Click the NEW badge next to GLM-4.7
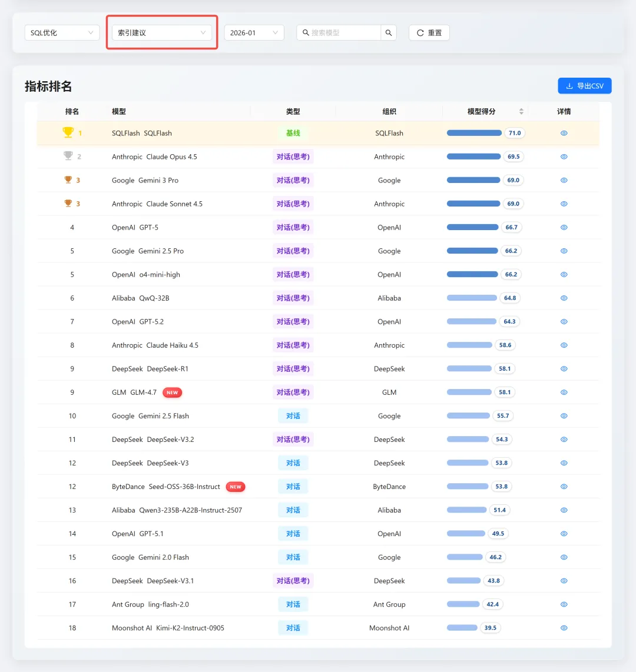 tap(172, 392)
